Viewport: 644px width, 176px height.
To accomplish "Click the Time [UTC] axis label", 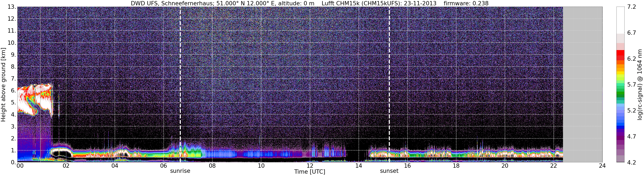I will 310,172.
